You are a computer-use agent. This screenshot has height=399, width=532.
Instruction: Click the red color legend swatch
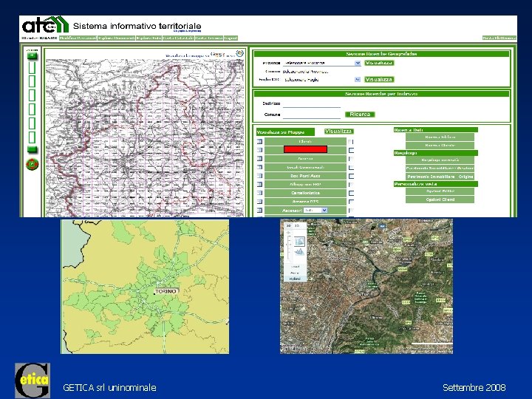tap(305, 149)
